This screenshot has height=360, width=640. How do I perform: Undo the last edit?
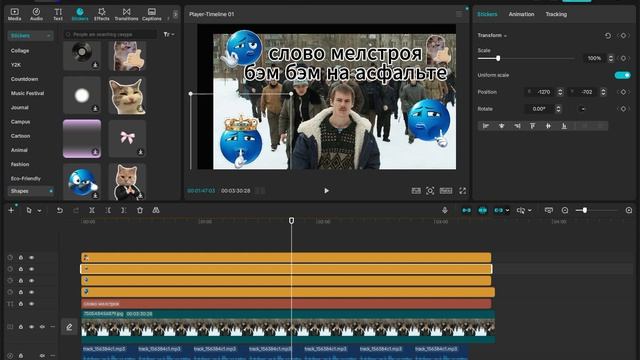(x=60, y=210)
